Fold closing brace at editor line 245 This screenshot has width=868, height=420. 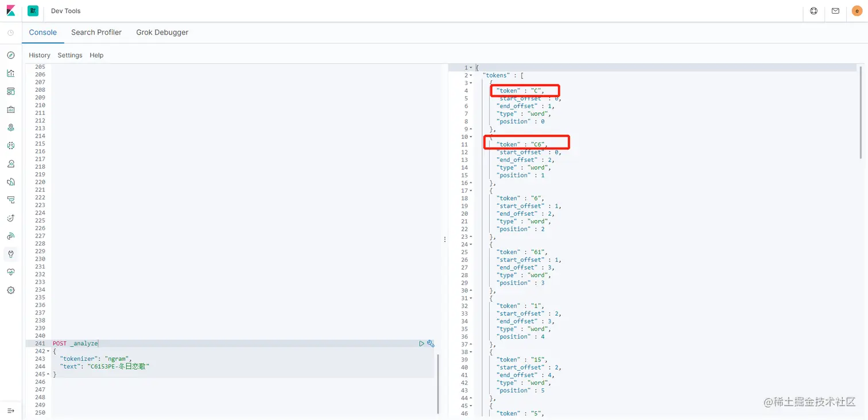48,374
